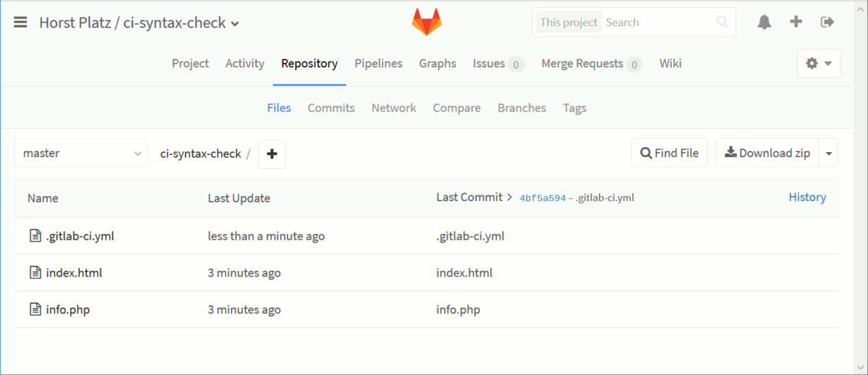Click the info.php file icon
The width and height of the screenshot is (868, 375).
click(35, 310)
